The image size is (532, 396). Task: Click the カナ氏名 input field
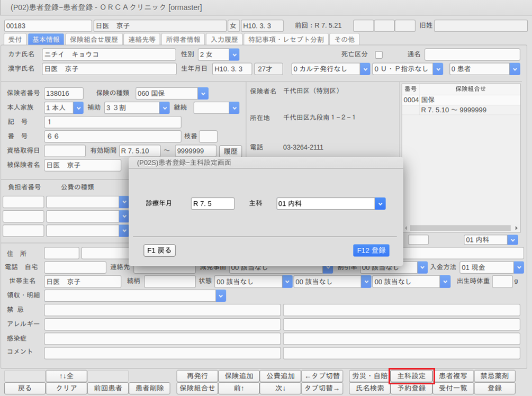pos(109,55)
